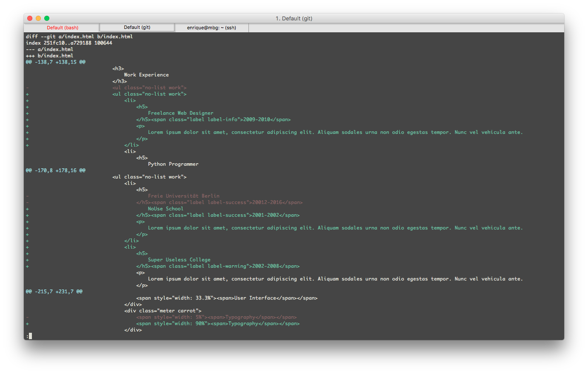
Task: Open the enrique@mbg: ~ (ssh) tab
Action: (211, 28)
